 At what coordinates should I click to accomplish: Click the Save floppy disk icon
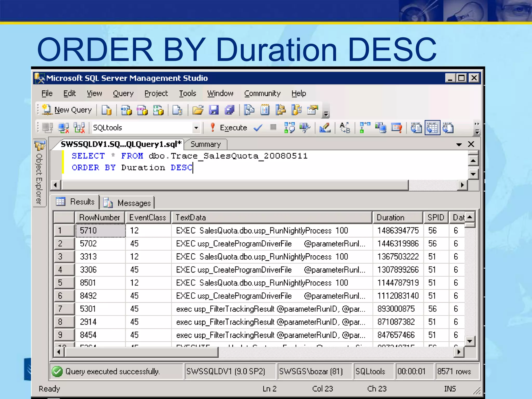tap(214, 110)
